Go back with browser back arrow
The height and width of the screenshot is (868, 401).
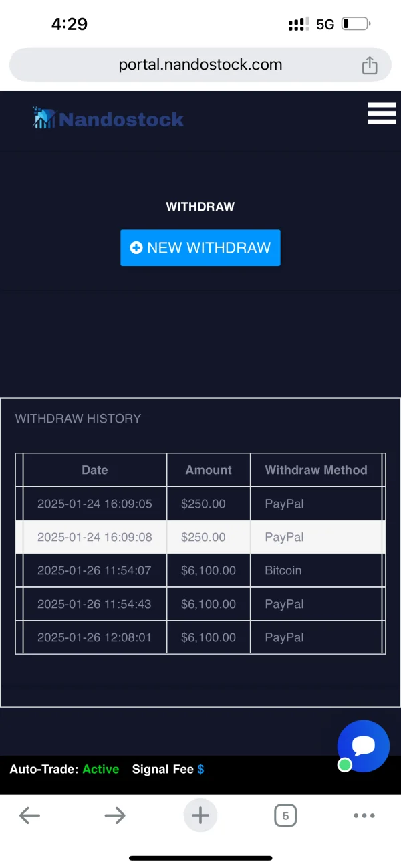click(x=29, y=815)
